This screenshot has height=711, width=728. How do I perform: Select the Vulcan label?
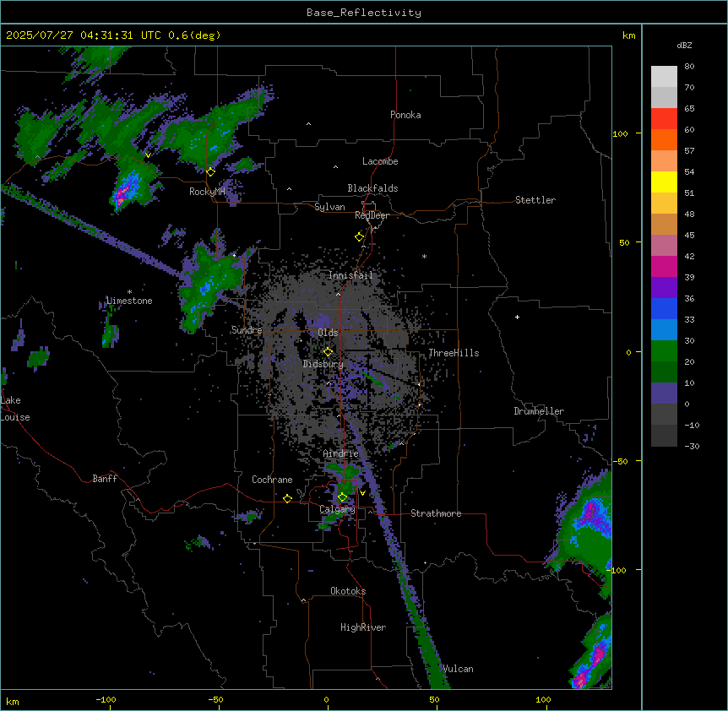click(x=459, y=669)
